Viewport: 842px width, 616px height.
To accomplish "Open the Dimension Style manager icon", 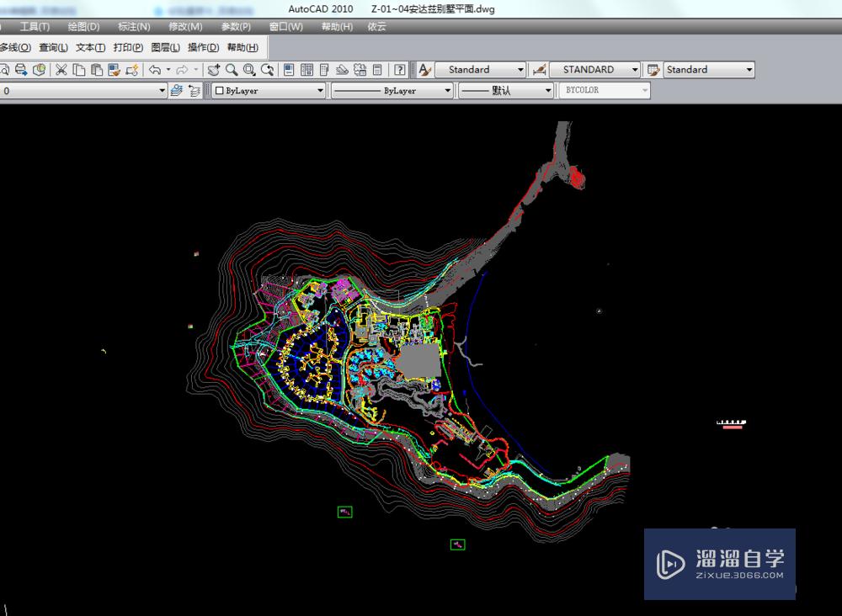I will click(x=539, y=70).
